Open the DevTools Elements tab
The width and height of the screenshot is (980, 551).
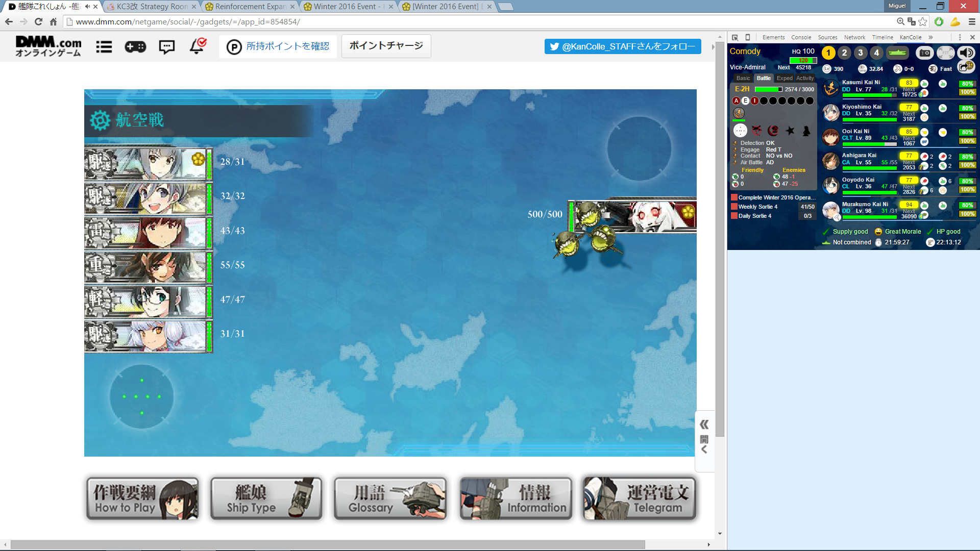pos(774,37)
